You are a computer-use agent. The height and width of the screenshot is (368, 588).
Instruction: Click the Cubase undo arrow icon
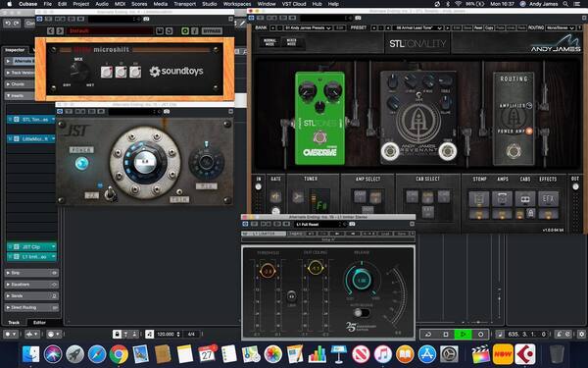[8, 24]
